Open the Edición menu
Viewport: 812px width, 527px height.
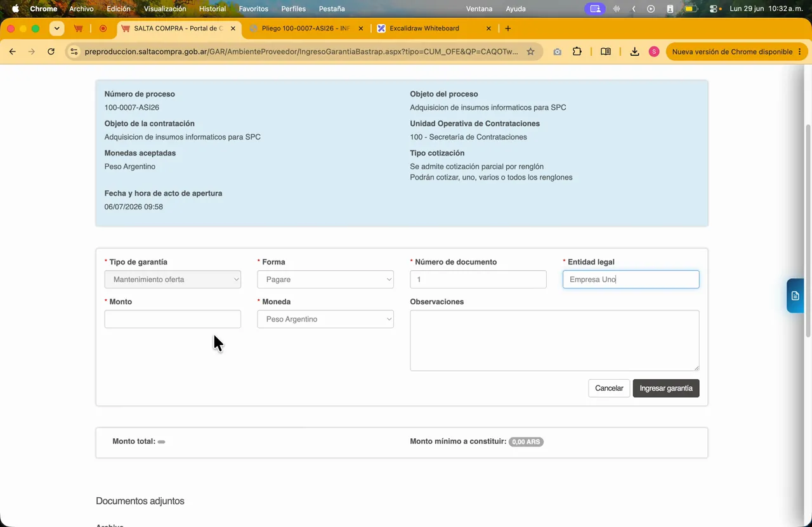(119, 9)
